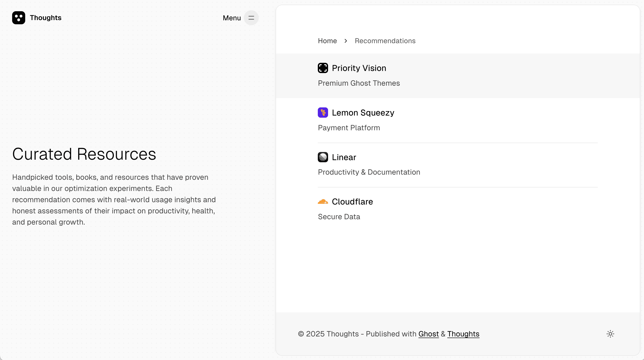The image size is (644, 360).
Task: Click the Cloudflare cloud icon
Action: (322, 201)
